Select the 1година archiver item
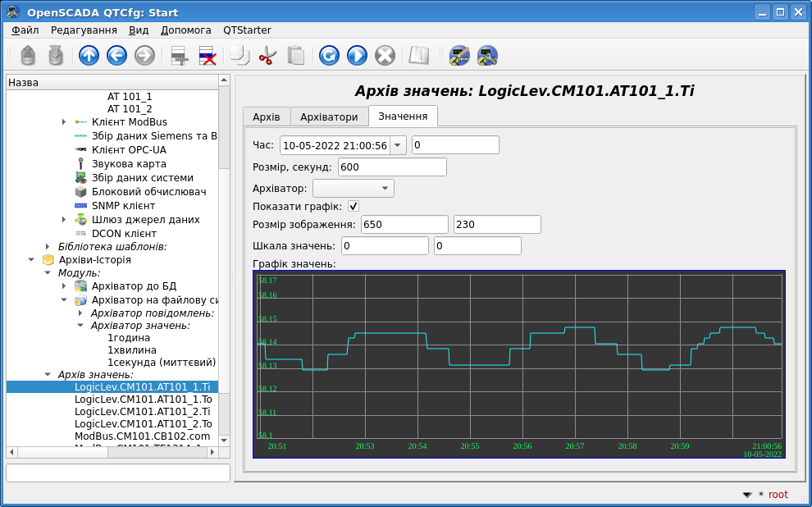Image resolution: width=812 pixels, height=507 pixels. tap(129, 338)
